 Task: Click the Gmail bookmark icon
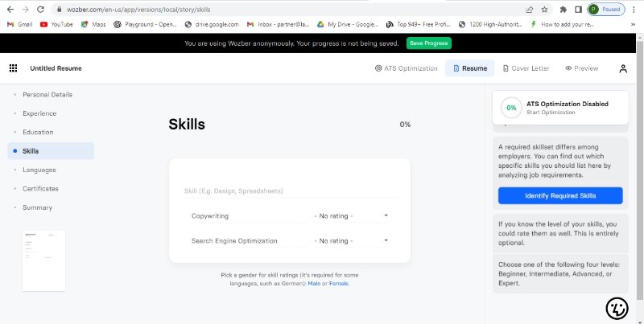click(10, 24)
